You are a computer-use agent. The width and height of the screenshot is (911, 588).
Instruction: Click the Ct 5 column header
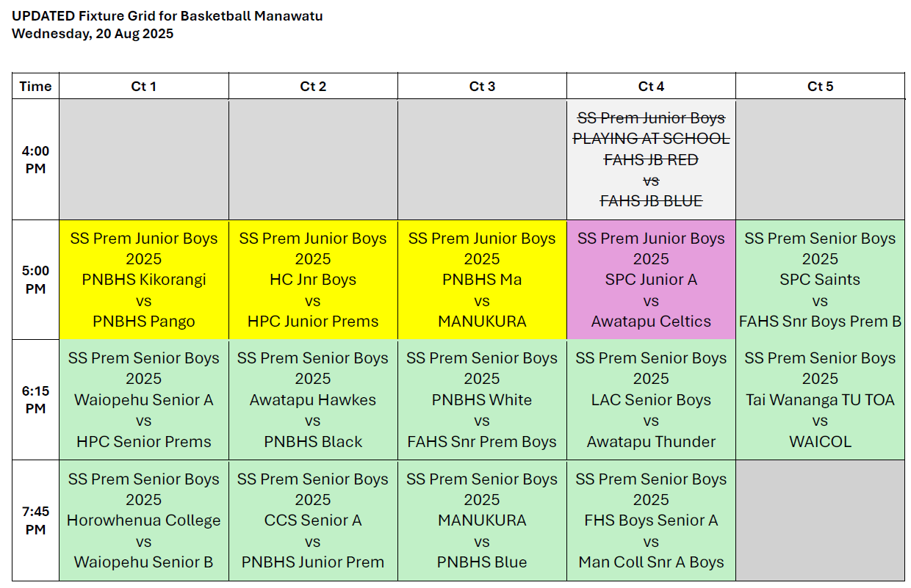[820, 86]
